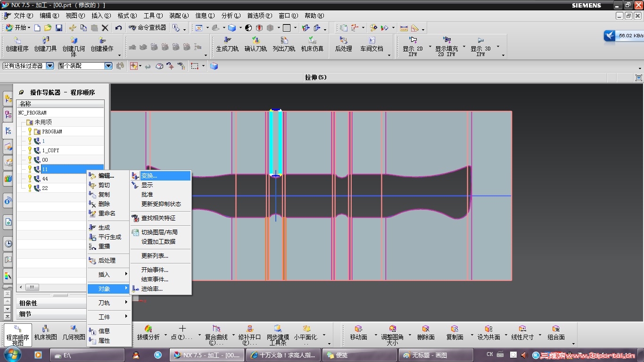This screenshot has height=362, width=644.
Task: Open the selection filter dropdown (没有选择过滤器)
Action: point(50,66)
